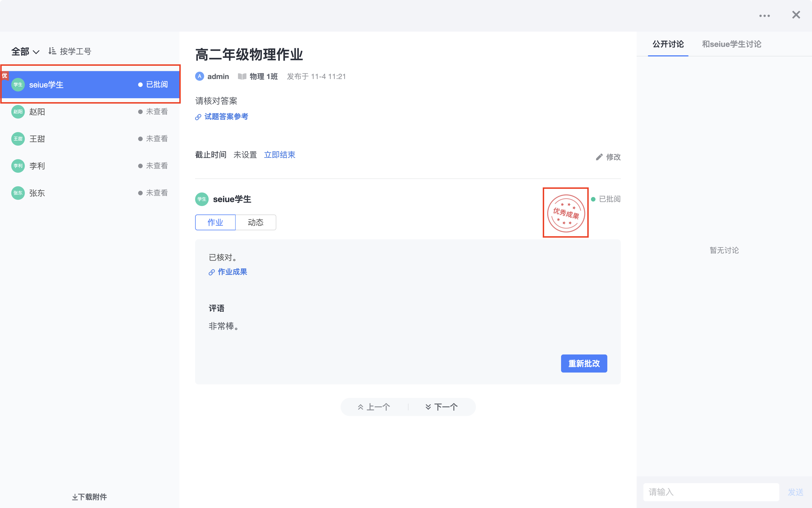Select student 李利 in the list
The height and width of the screenshot is (508, 812).
pos(90,166)
